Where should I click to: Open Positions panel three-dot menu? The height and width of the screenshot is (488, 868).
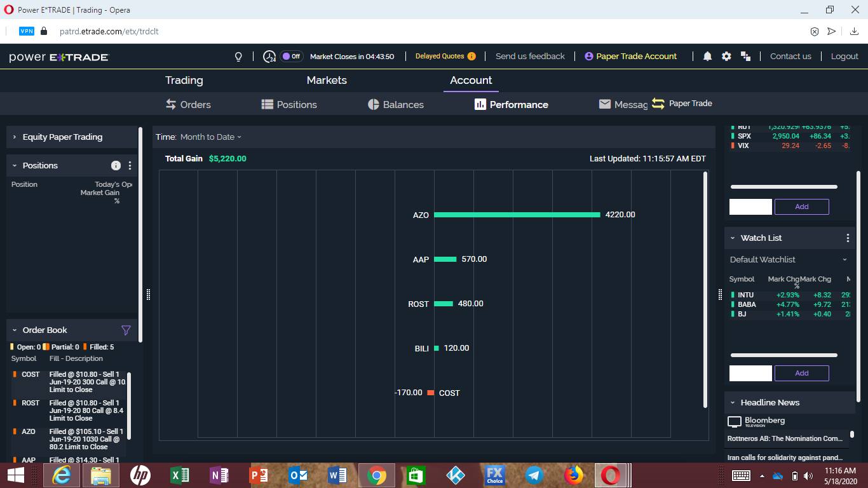click(130, 165)
